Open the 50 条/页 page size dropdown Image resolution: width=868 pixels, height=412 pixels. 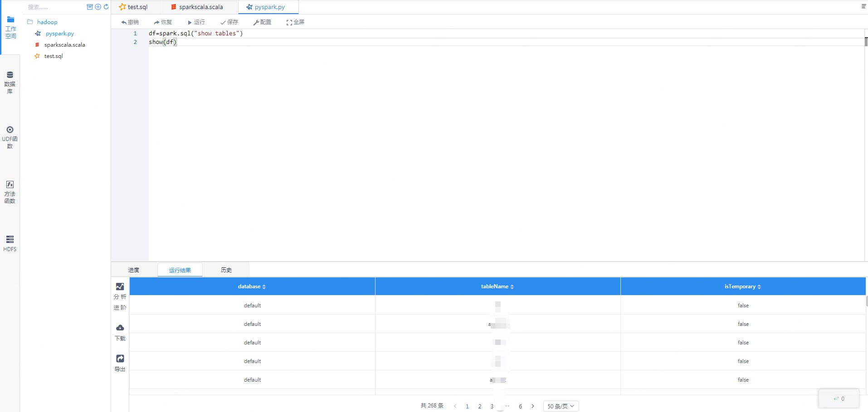[x=561, y=406]
